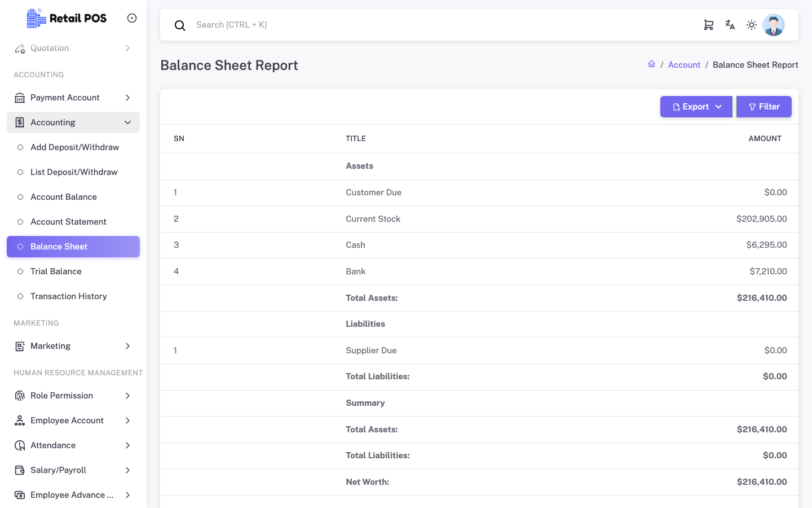Open the language translate icon

coord(730,25)
